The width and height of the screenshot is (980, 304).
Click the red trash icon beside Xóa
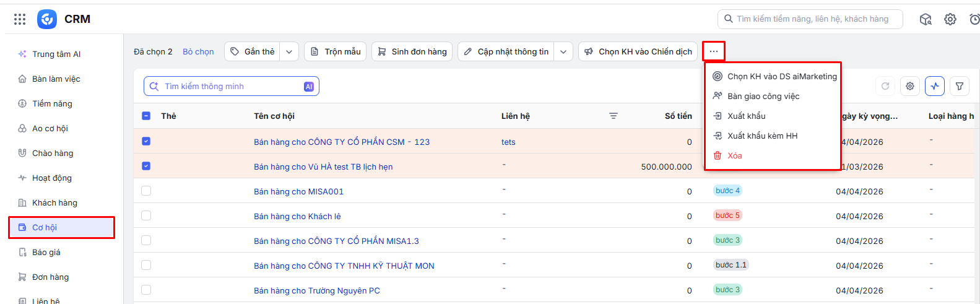(718, 155)
